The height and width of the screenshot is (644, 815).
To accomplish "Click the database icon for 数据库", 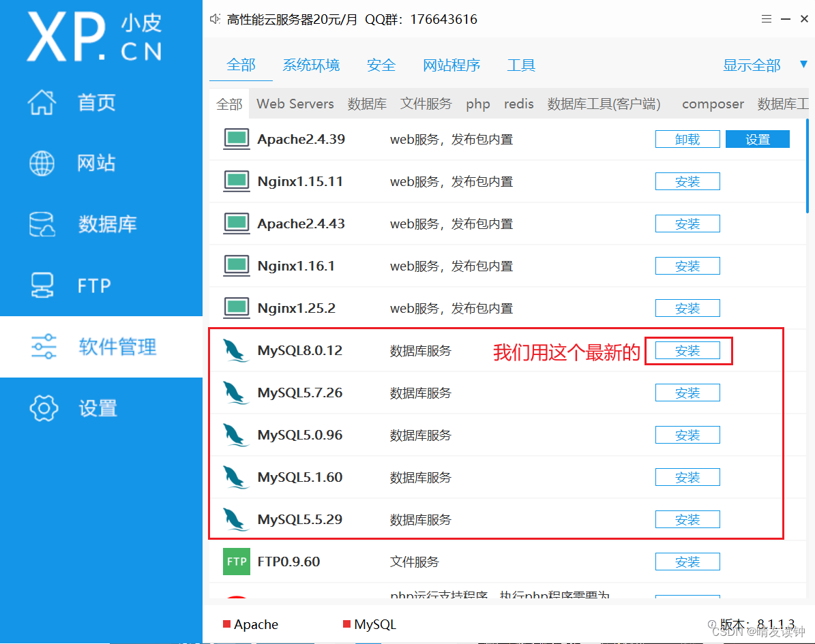I will click(42, 224).
